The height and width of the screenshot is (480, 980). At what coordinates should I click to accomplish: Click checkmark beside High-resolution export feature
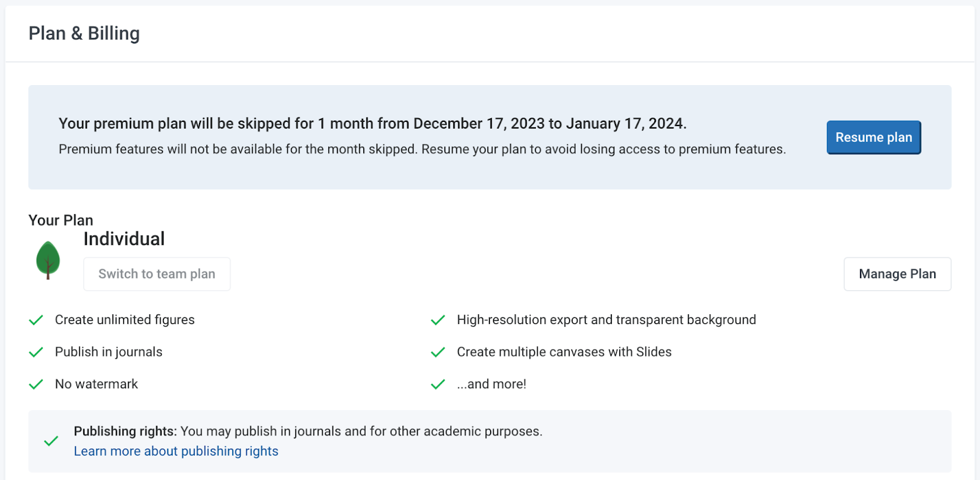pyautogui.click(x=438, y=320)
